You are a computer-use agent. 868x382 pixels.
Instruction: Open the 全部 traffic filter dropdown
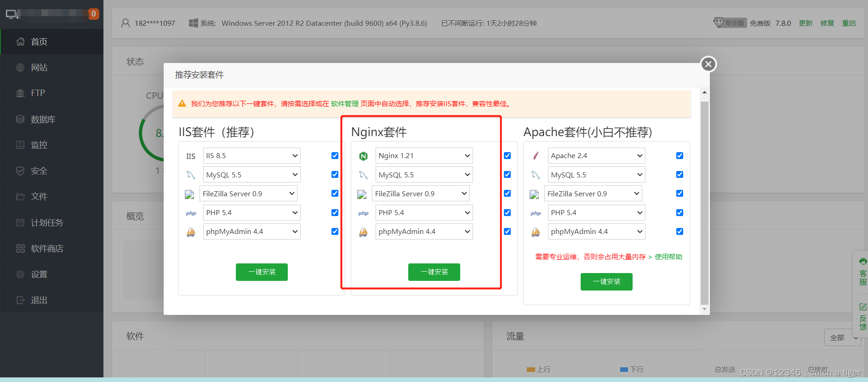(x=843, y=338)
